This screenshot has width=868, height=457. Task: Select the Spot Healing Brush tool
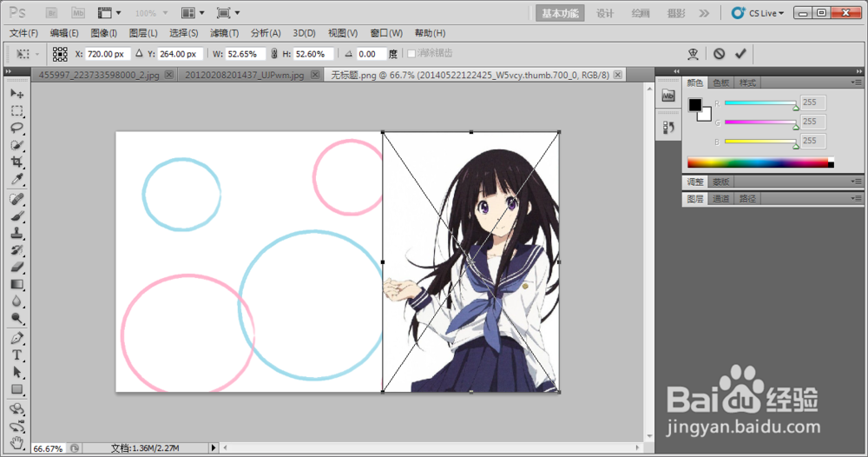(16, 199)
